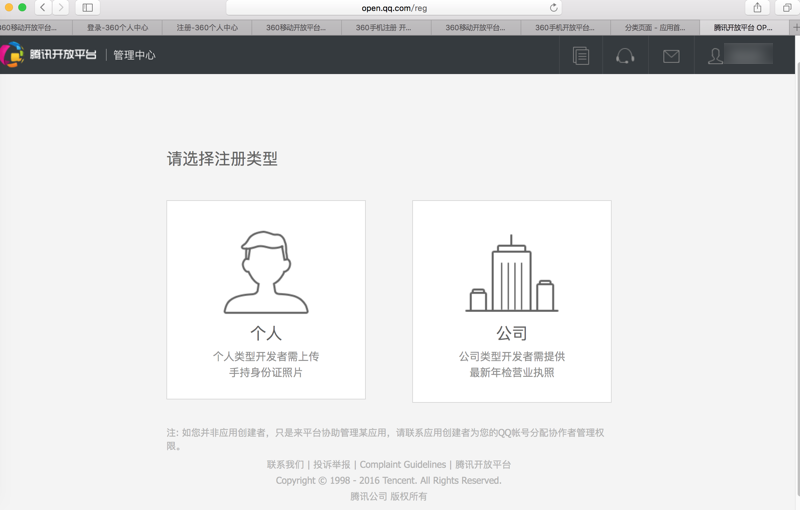Switch to 注册-360个人中心 tab
Image resolution: width=800 pixels, height=510 pixels.
click(207, 28)
